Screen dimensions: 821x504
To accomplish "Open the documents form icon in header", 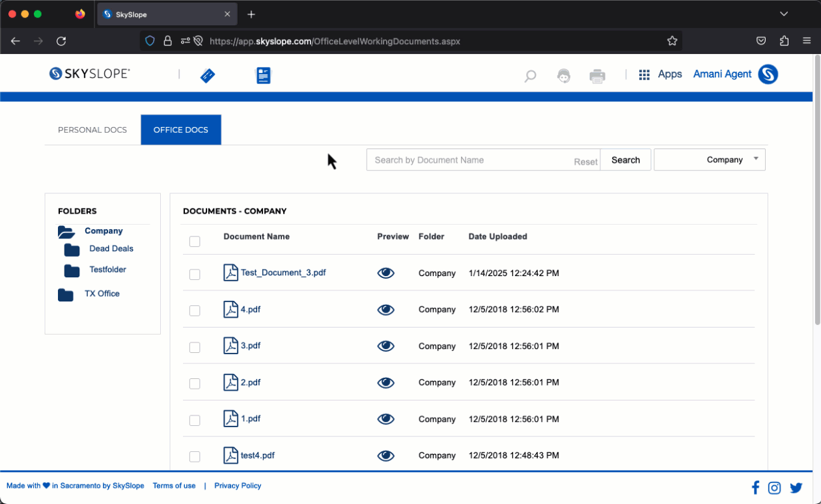I will (x=263, y=76).
